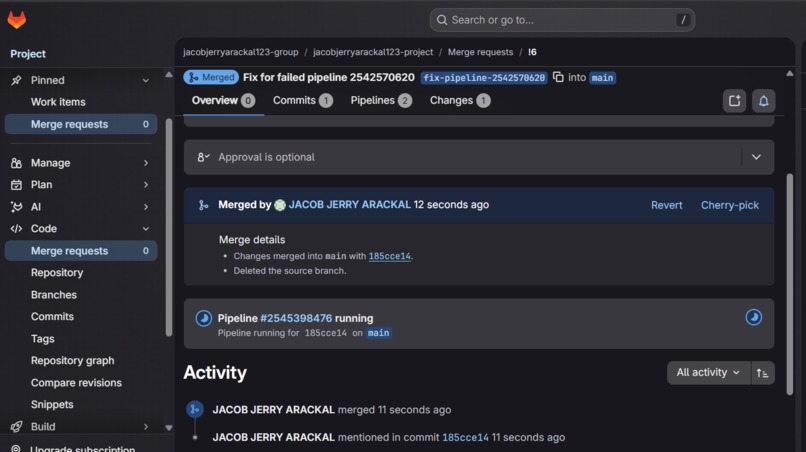Expand the AI menu chevron

tap(145, 207)
